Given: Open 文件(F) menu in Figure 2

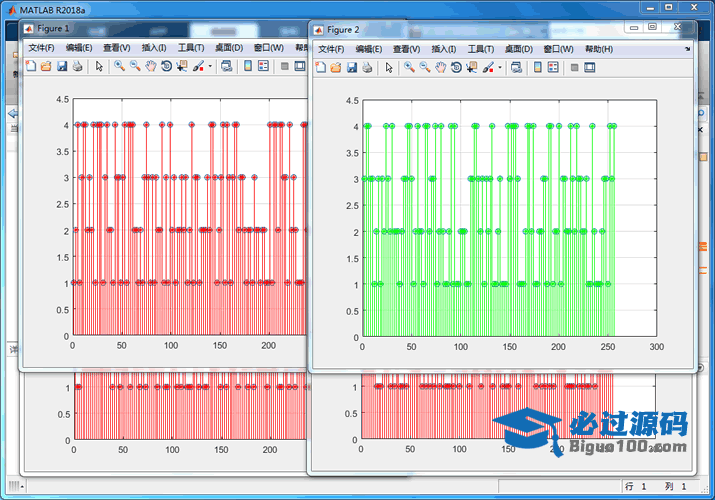Looking at the screenshot, I should tap(331, 49).
